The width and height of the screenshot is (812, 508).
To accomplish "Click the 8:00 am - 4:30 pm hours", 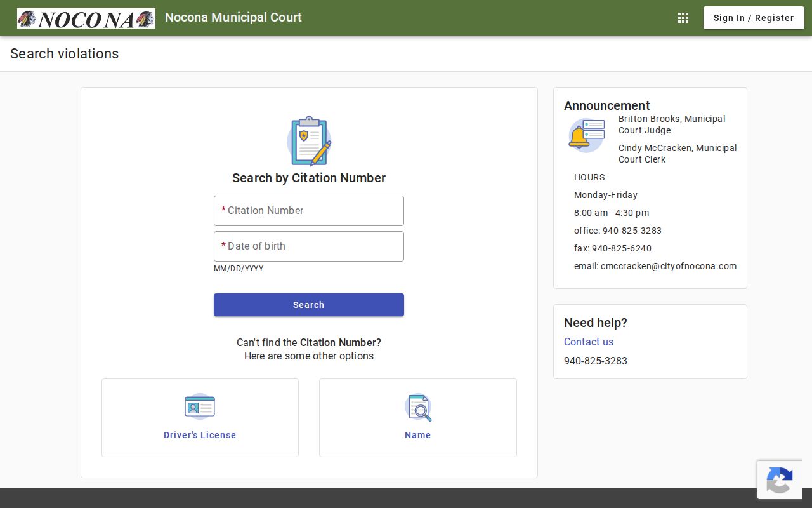I will click(x=612, y=213).
